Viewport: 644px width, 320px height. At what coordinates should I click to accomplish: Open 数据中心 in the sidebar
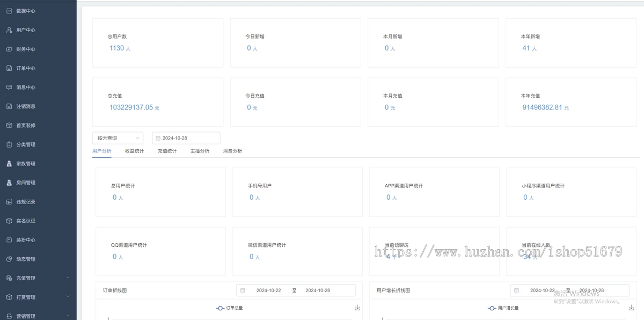pyautogui.click(x=38, y=11)
